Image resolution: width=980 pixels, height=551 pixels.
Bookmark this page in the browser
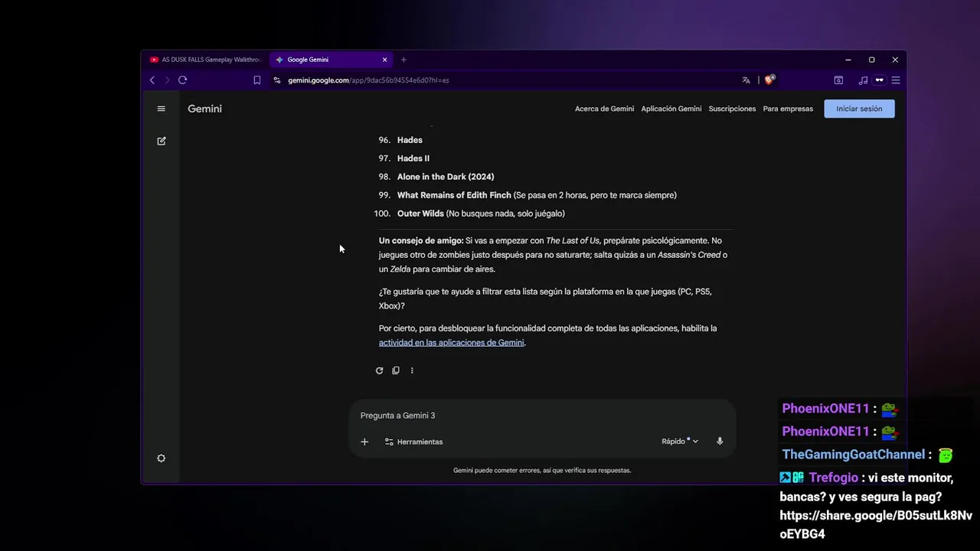257,80
